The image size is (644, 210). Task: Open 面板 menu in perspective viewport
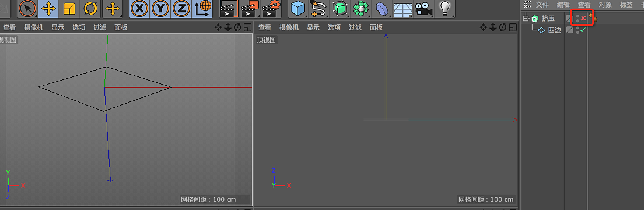click(121, 27)
